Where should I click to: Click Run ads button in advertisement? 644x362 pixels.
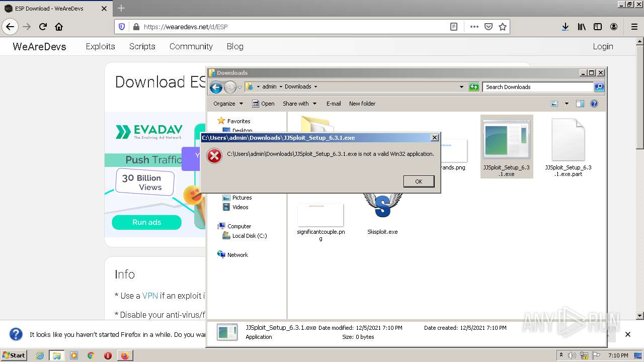point(146,222)
